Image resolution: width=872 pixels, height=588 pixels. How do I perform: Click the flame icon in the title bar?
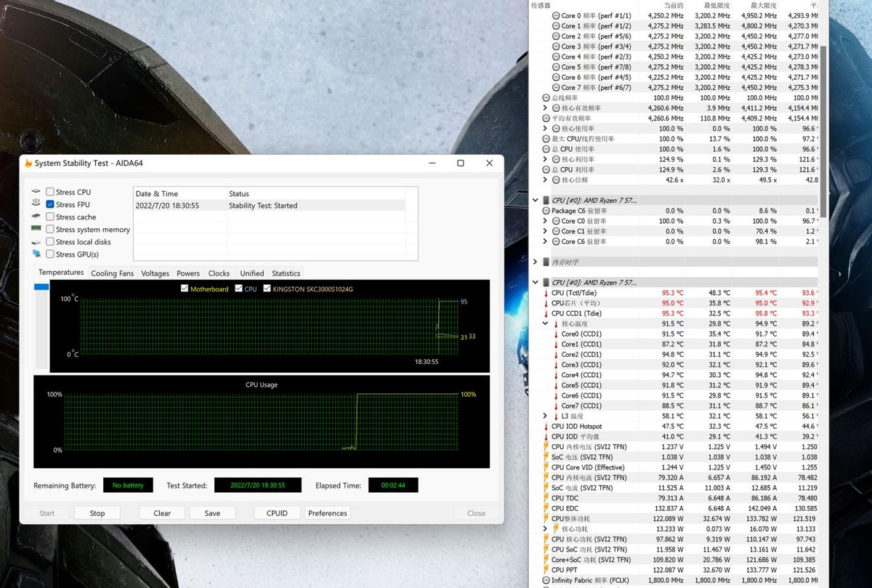click(28, 163)
